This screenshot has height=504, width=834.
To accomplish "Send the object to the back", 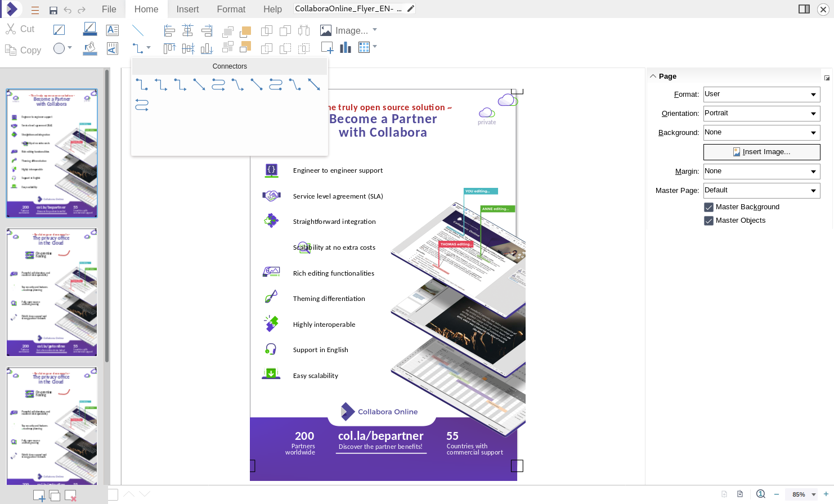I will click(245, 47).
